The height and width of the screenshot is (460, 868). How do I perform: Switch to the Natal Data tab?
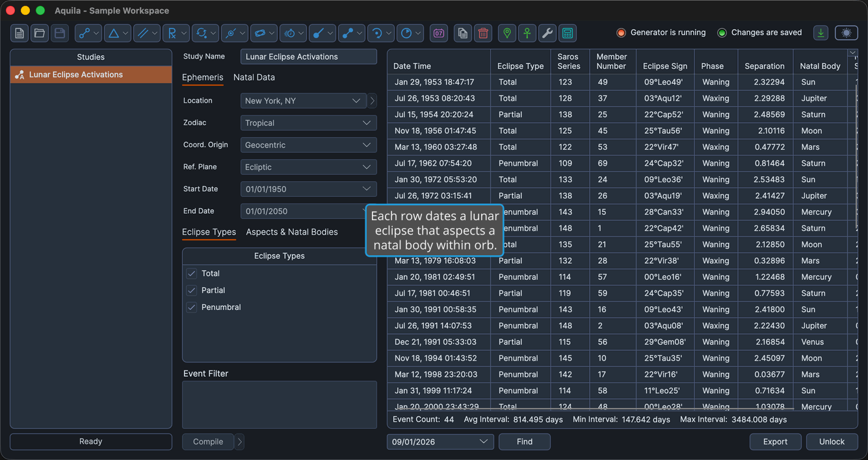point(254,77)
